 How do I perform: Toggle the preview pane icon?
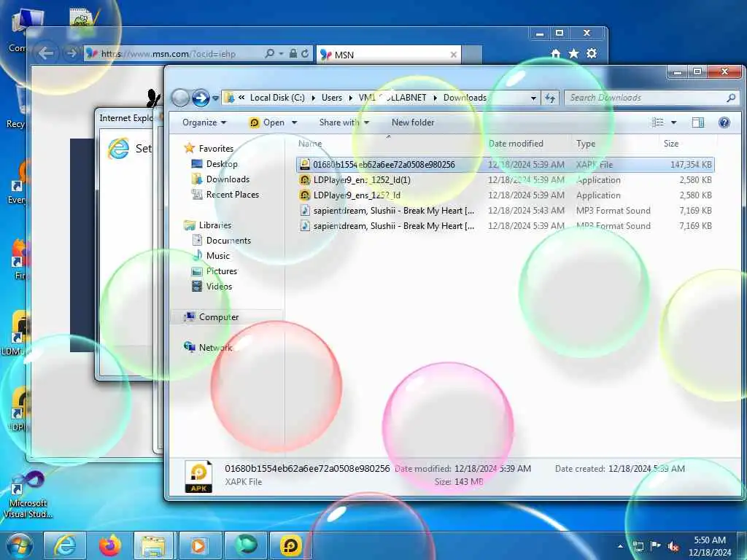click(x=698, y=122)
